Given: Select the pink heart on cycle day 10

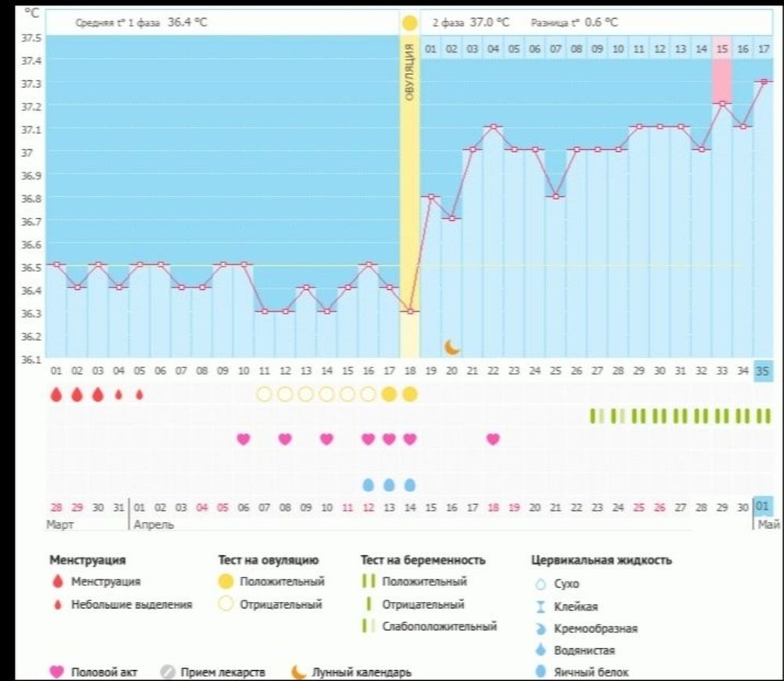Looking at the screenshot, I should point(244,439).
